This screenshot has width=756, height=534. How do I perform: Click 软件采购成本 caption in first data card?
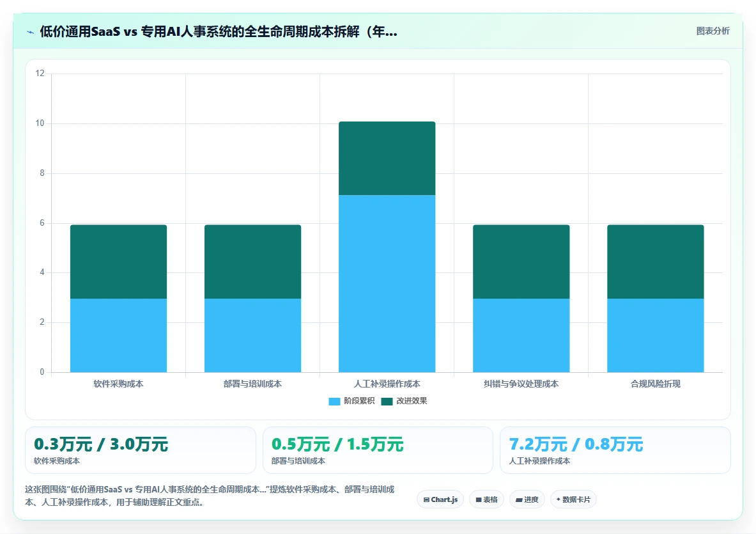pos(57,460)
